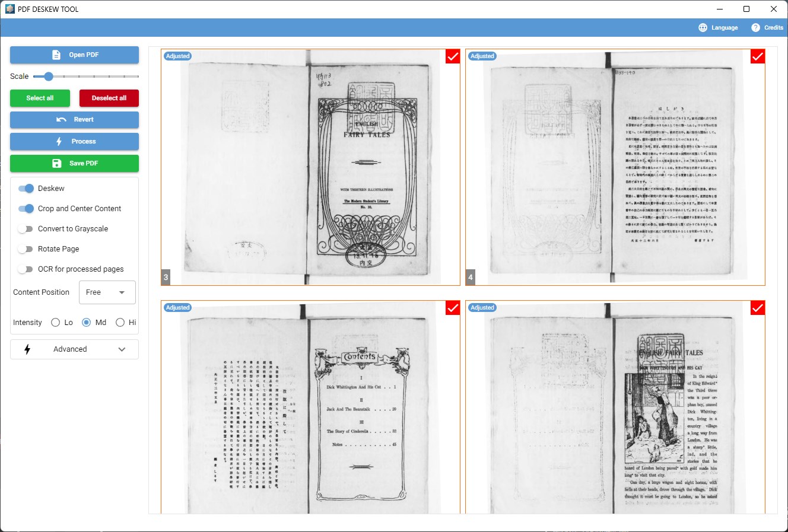Click the right end of the Scale slider track
Image resolution: width=788 pixels, height=532 pixels.
[138, 77]
